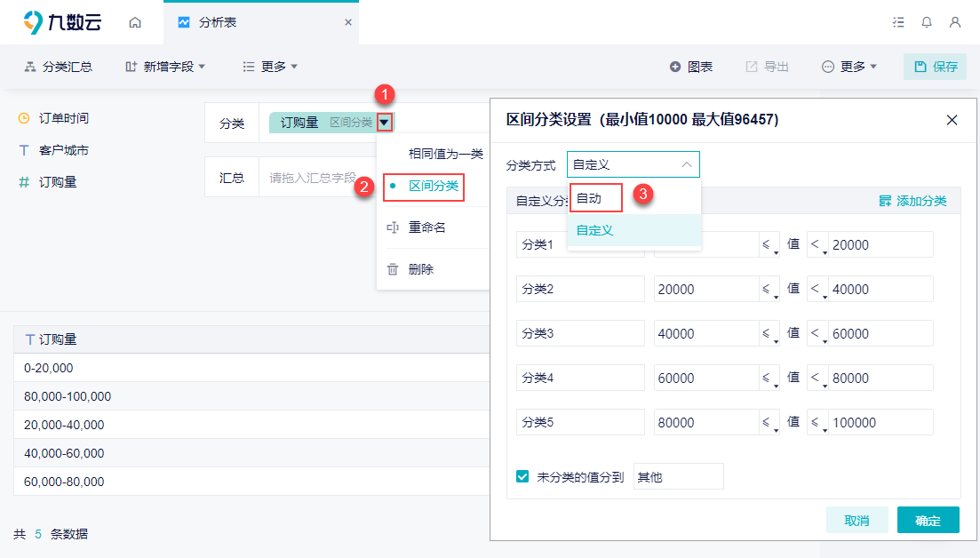Close the 分析表 tab
The width and height of the screenshot is (980, 558).
point(348,22)
